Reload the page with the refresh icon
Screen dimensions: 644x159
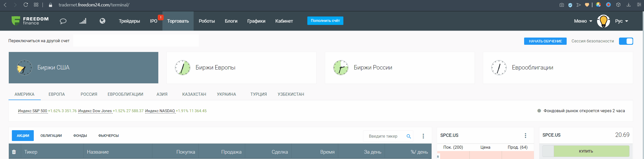click(x=26, y=5)
